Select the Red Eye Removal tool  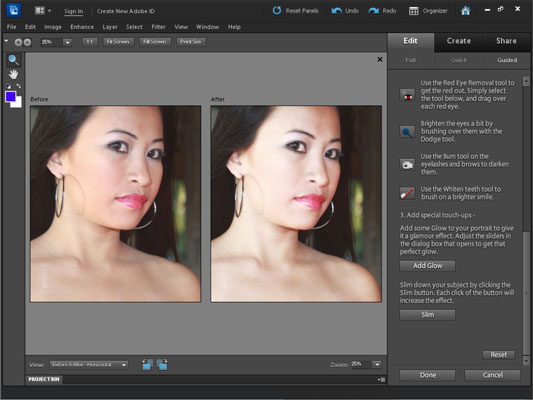click(x=407, y=95)
